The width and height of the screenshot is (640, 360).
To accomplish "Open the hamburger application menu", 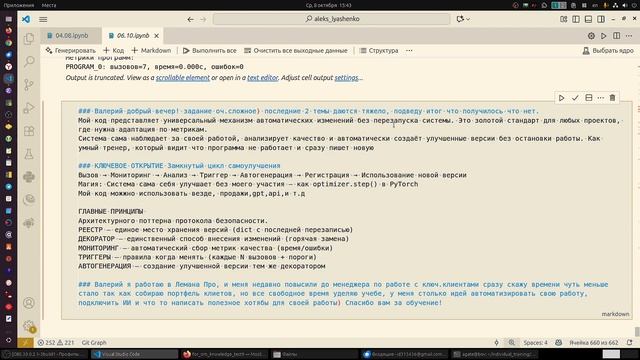I will coord(43,19).
